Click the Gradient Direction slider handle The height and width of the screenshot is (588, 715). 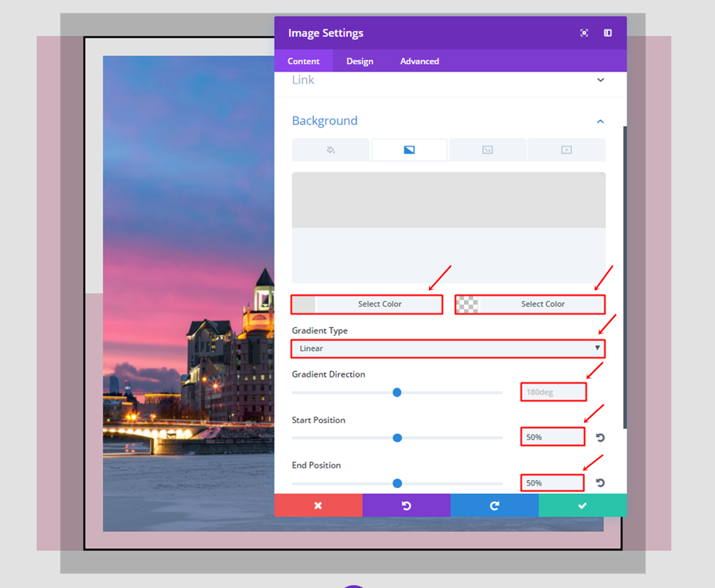coord(396,392)
